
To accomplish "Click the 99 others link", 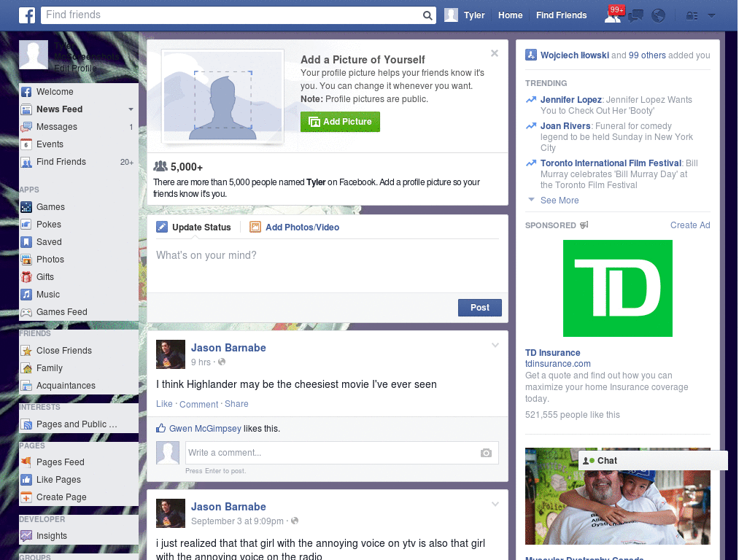I will point(647,55).
